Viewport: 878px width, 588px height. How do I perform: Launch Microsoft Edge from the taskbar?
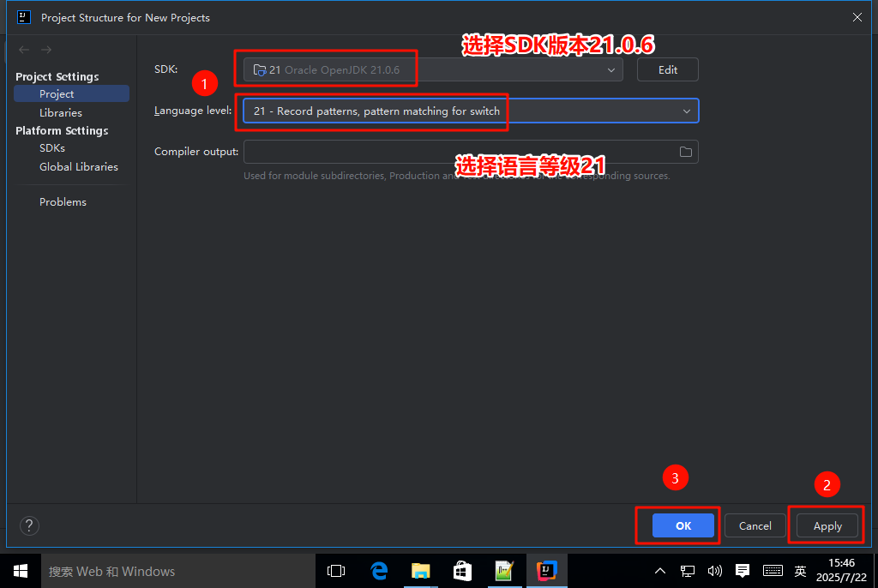379,571
